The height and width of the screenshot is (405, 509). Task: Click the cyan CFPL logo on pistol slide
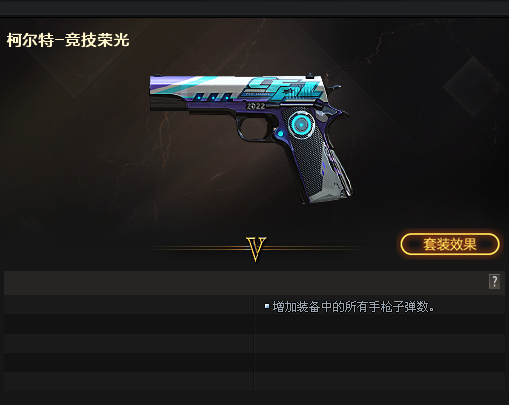click(283, 89)
